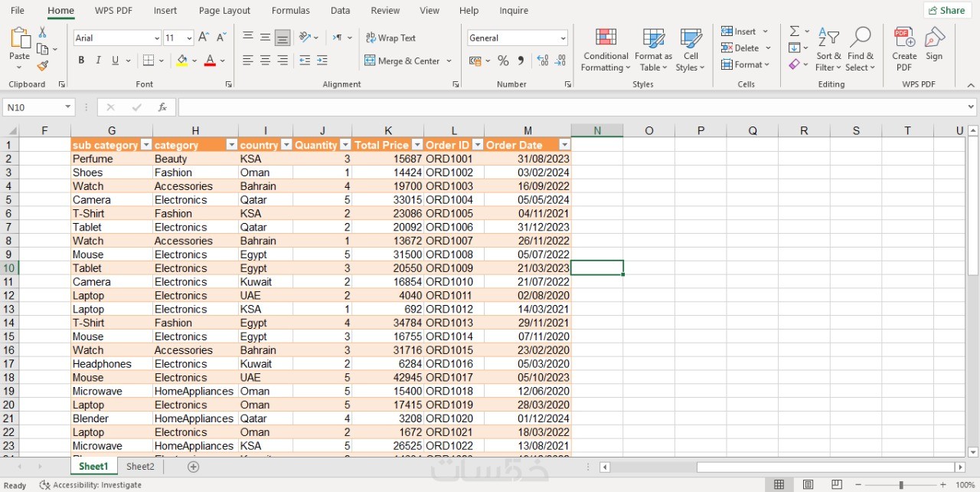
Task: Click the zoom slider handle
Action: point(901,485)
